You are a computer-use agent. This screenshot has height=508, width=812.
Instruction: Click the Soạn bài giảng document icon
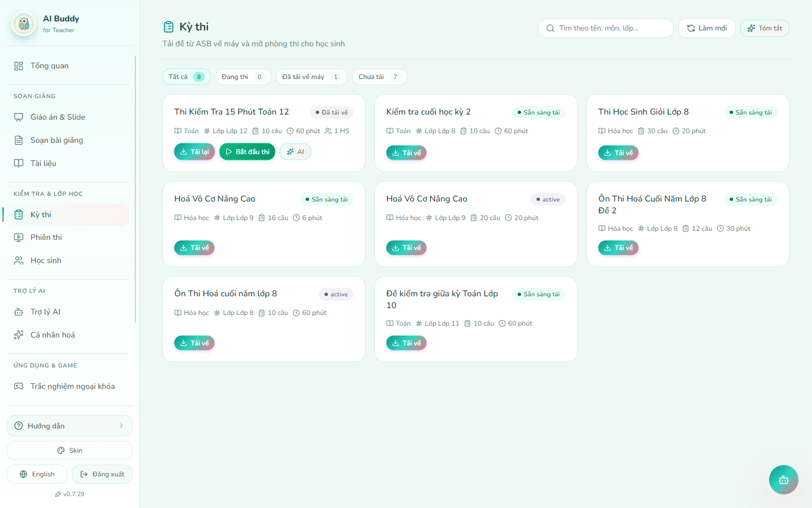[19, 141]
